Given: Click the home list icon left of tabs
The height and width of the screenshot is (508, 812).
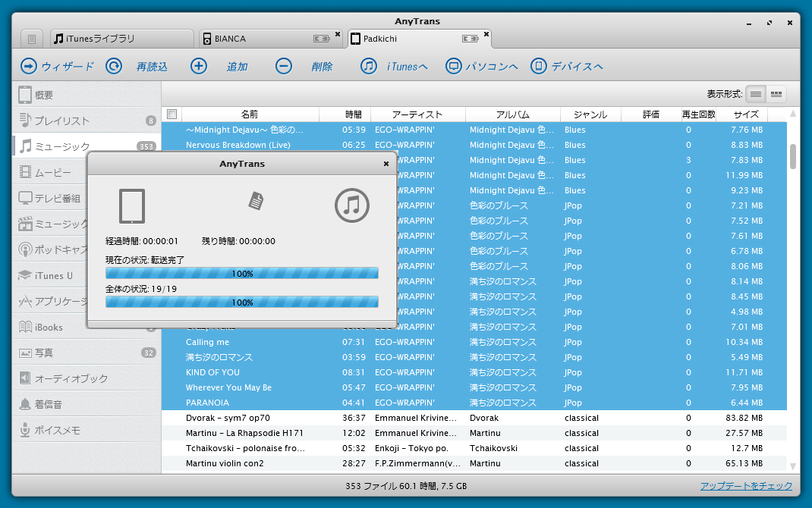Looking at the screenshot, I should pyautogui.click(x=32, y=39).
